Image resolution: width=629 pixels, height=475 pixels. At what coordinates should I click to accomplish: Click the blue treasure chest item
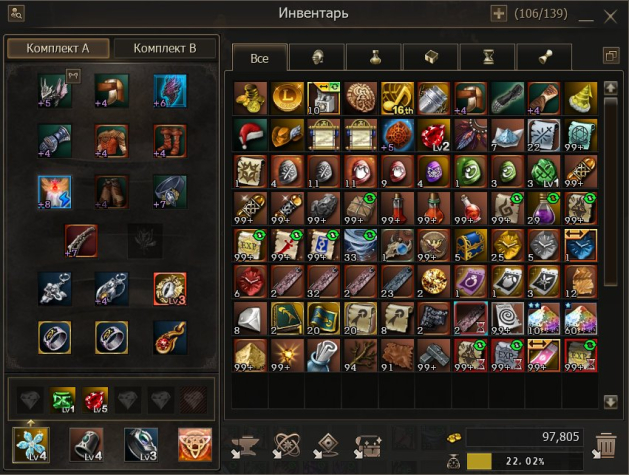[x=470, y=245]
